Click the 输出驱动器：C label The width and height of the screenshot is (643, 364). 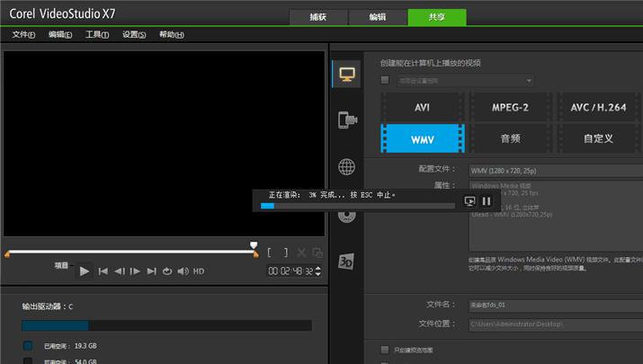point(48,306)
